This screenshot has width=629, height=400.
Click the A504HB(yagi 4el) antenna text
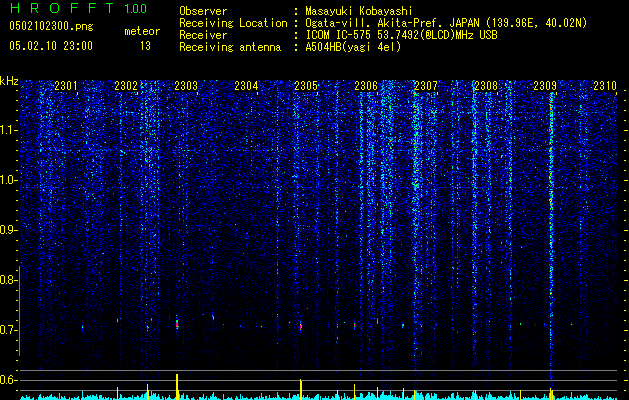pos(353,47)
